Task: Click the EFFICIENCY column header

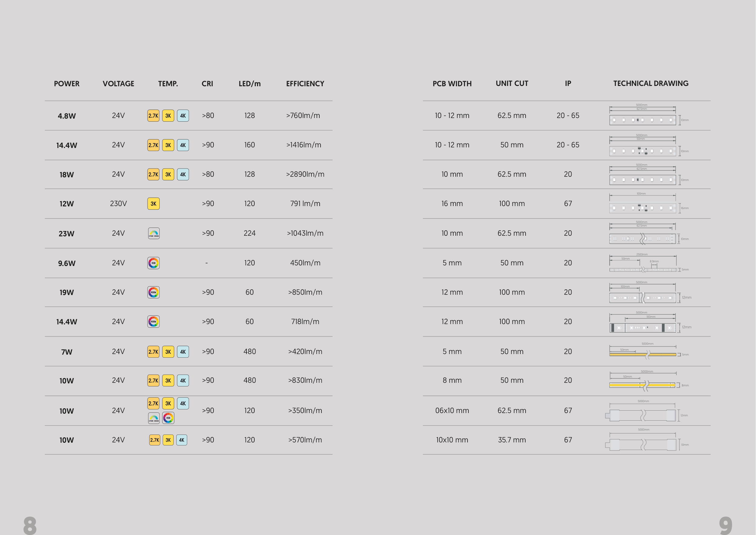Action: [x=305, y=84]
